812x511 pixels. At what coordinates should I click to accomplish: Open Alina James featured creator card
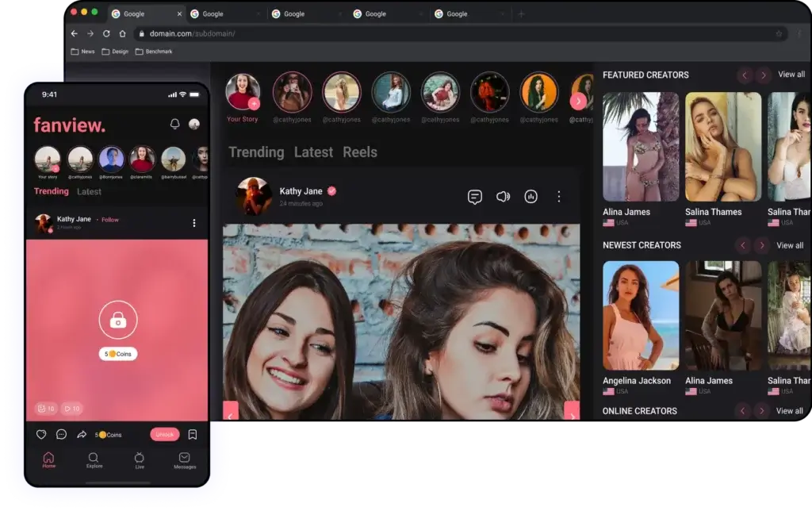(641, 159)
